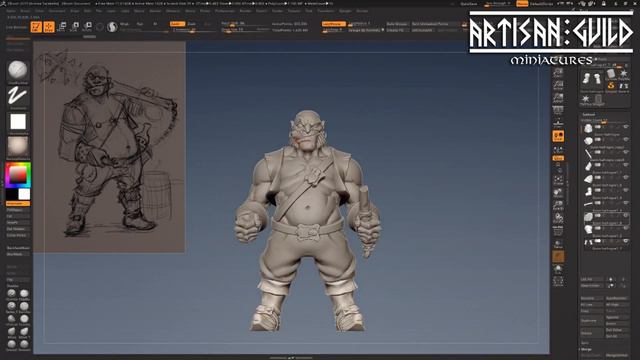The width and height of the screenshot is (640, 360).
Task: Open the Render menu
Action: click(245, 11)
